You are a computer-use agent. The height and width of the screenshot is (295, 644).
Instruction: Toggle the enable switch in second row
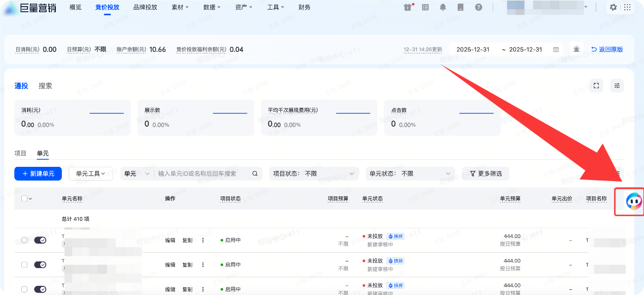point(40,264)
